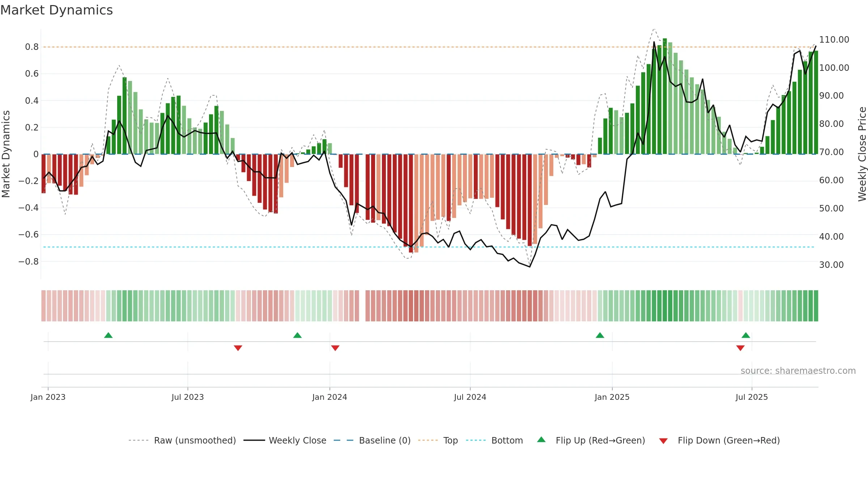The height and width of the screenshot is (488, 868).
Task: Click green flip-up marker before Jan 2025
Action: [x=600, y=335]
